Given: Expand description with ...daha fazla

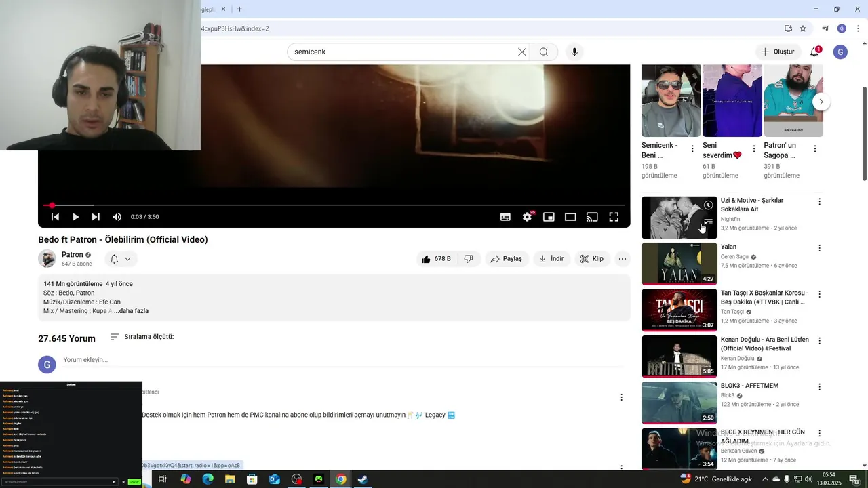Looking at the screenshot, I should [x=131, y=311].
